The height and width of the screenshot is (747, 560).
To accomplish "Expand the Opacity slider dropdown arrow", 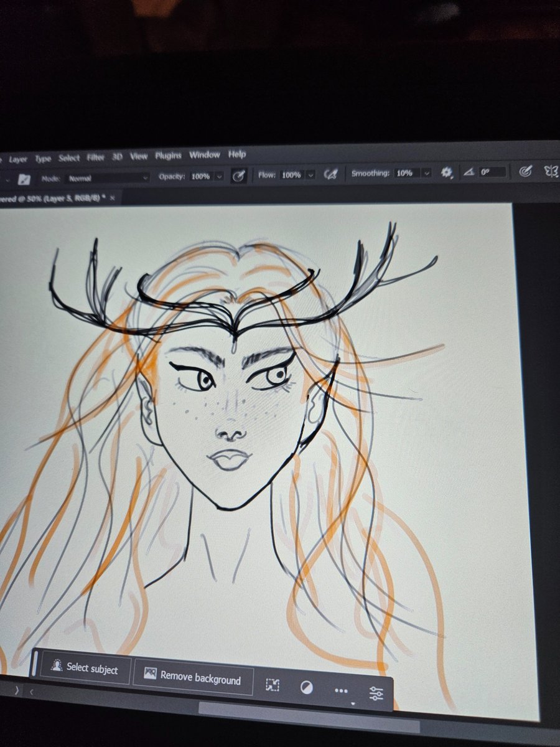I will [x=218, y=177].
